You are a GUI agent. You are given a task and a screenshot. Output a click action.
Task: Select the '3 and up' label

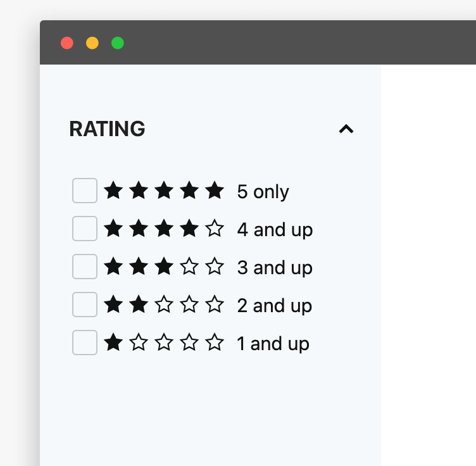[x=275, y=267]
